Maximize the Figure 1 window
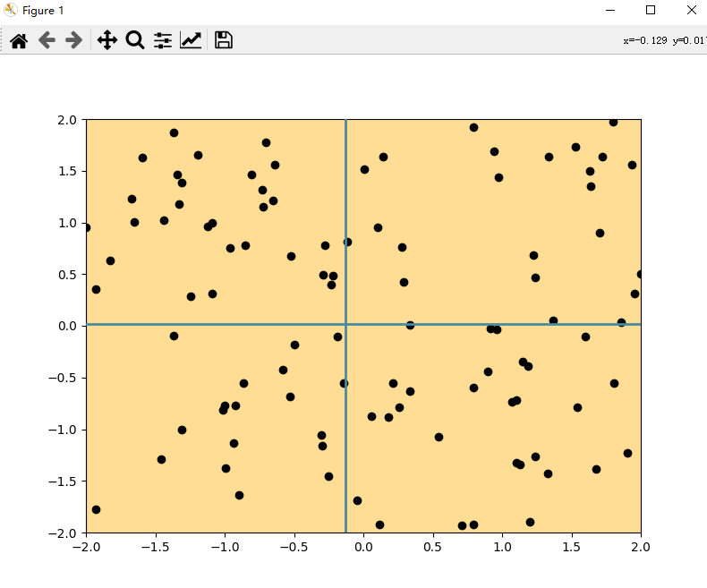This screenshot has height=588, width=707. click(651, 10)
